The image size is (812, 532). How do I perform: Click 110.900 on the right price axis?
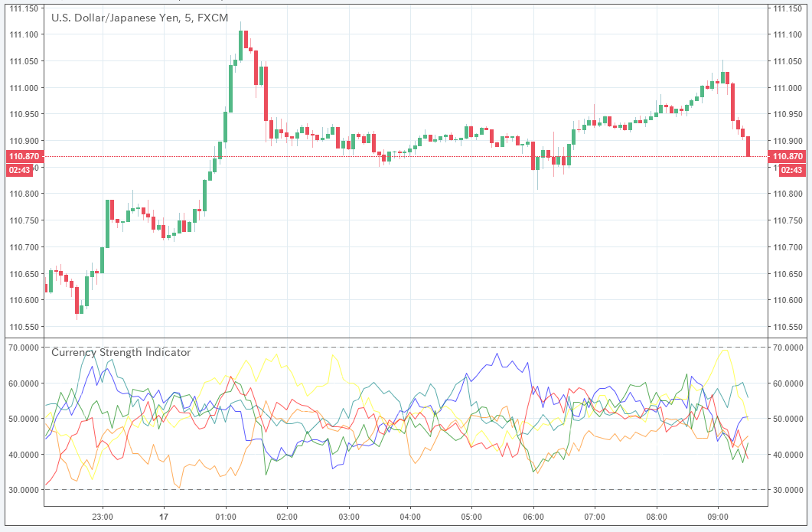coord(788,141)
